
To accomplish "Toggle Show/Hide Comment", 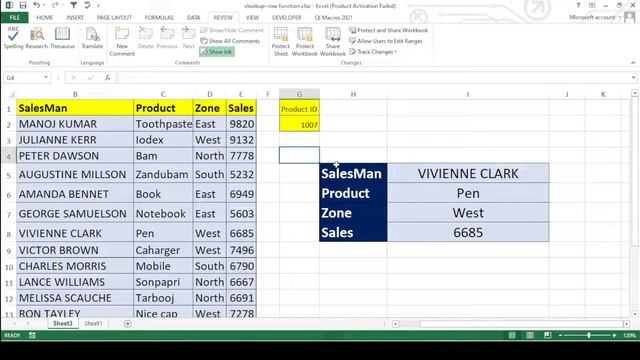I will 232,30.
